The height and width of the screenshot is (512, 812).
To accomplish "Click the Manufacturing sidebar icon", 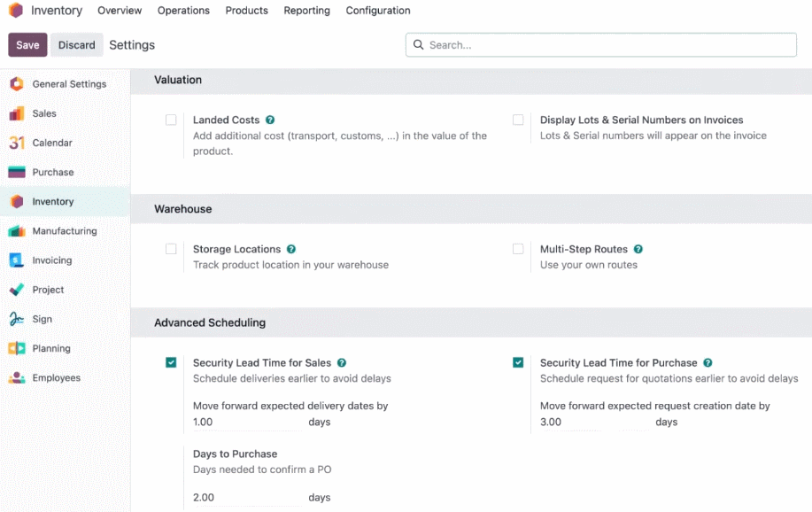I will (17, 231).
